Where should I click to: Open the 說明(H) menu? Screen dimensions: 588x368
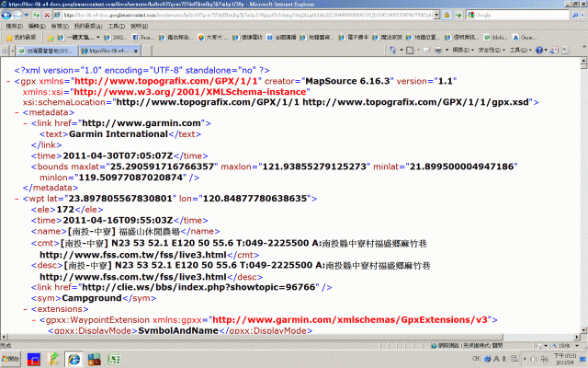[x=139, y=27]
